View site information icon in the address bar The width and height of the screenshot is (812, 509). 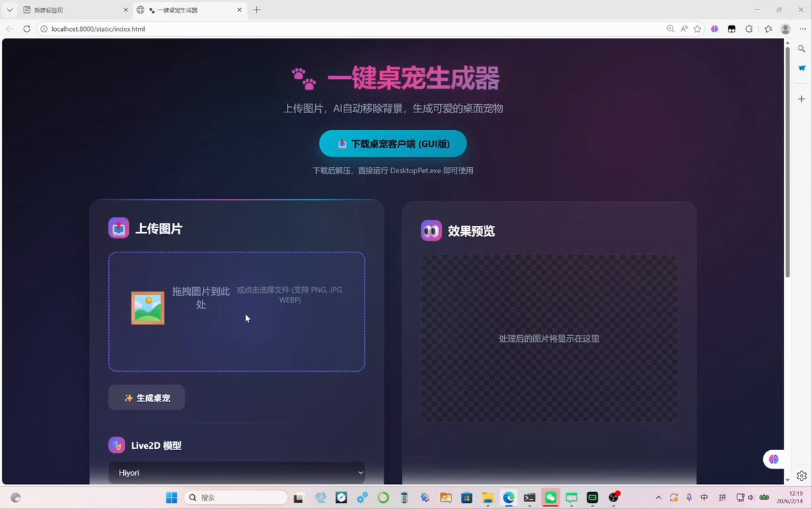tap(44, 29)
